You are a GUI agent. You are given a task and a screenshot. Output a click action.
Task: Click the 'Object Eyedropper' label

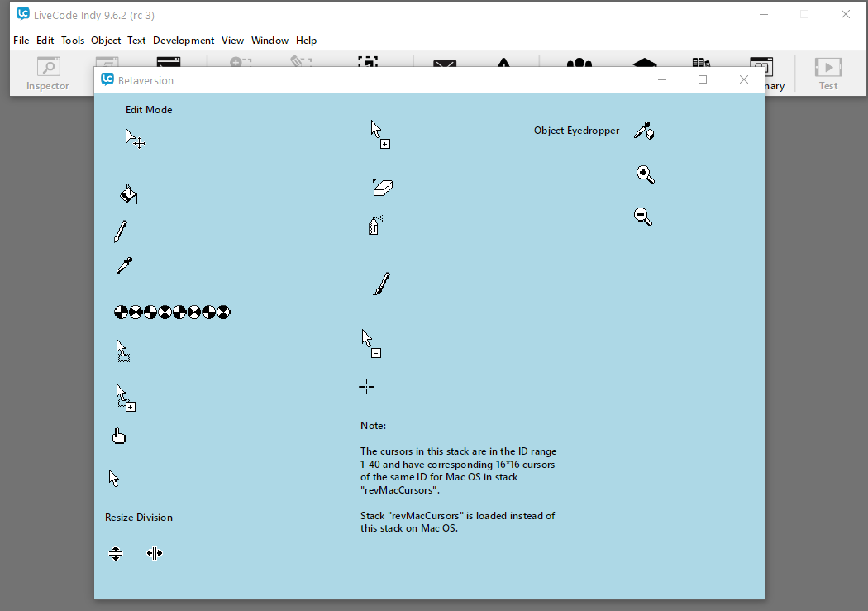(576, 131)
